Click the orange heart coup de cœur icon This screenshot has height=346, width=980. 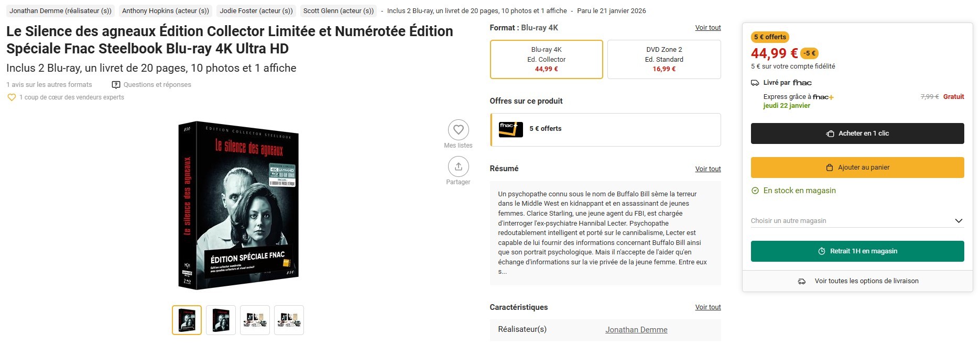(12, 97)
